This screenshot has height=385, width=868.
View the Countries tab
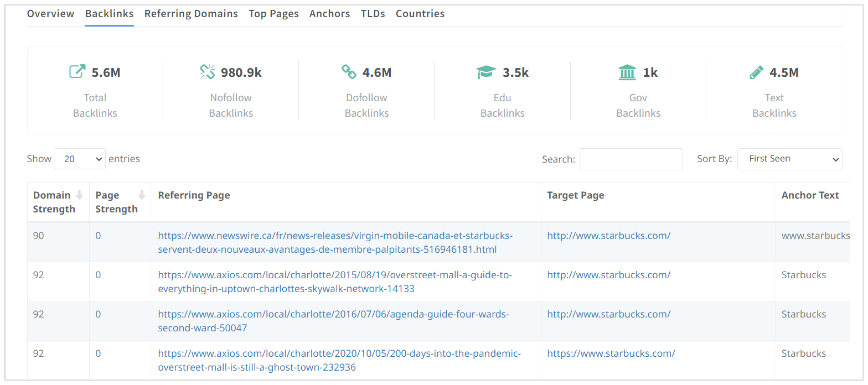tap(420, 14)
